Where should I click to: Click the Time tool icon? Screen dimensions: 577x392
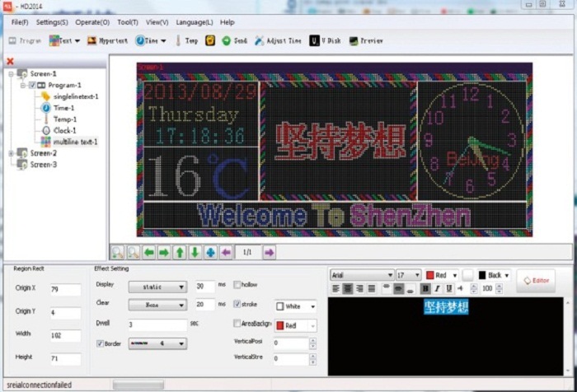click(140, 40)
